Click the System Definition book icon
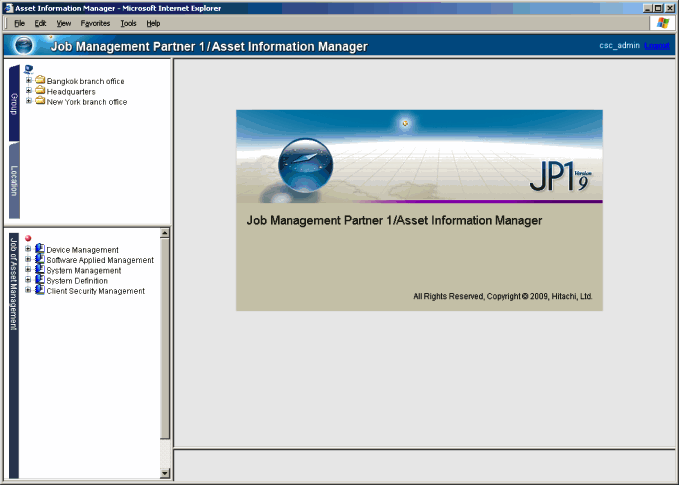 [x=40, y=281]
